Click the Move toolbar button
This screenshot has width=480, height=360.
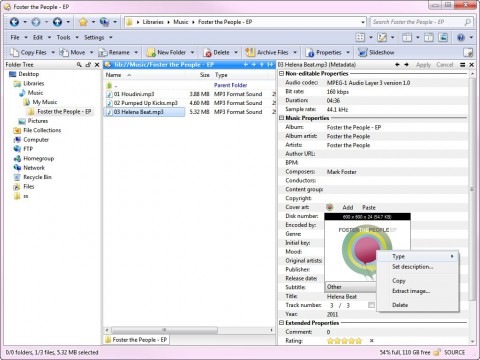(x=72, y=52)
